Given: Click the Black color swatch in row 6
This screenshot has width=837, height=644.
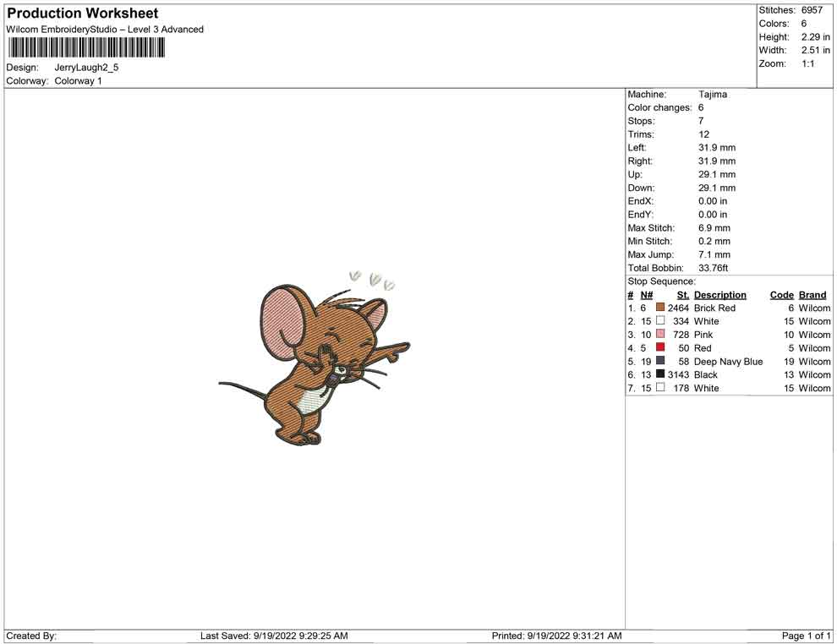Looking at the screenshot, I should (x=660, y=374).
